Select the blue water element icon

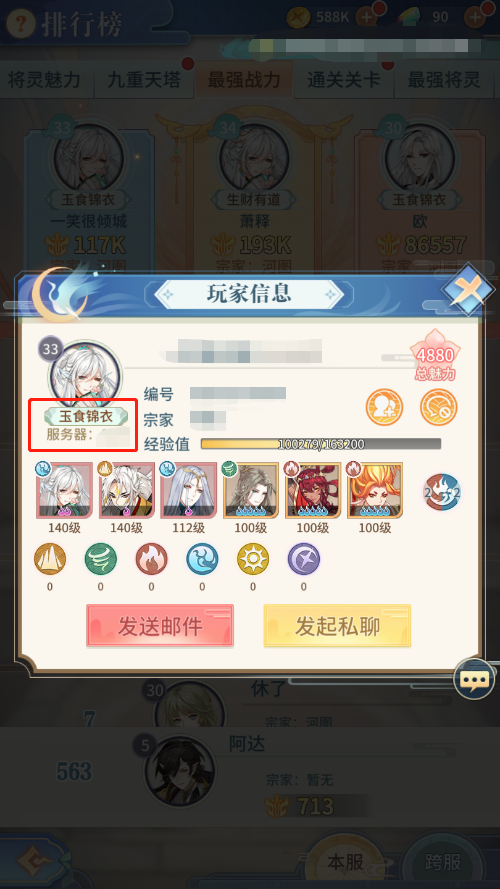[202, 560]
